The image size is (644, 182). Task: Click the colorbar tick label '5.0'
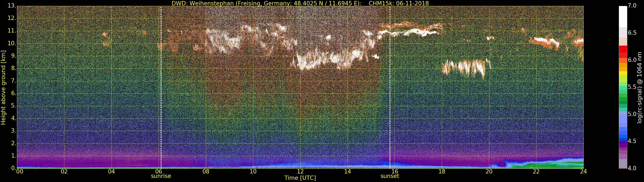tap(632, 114)
